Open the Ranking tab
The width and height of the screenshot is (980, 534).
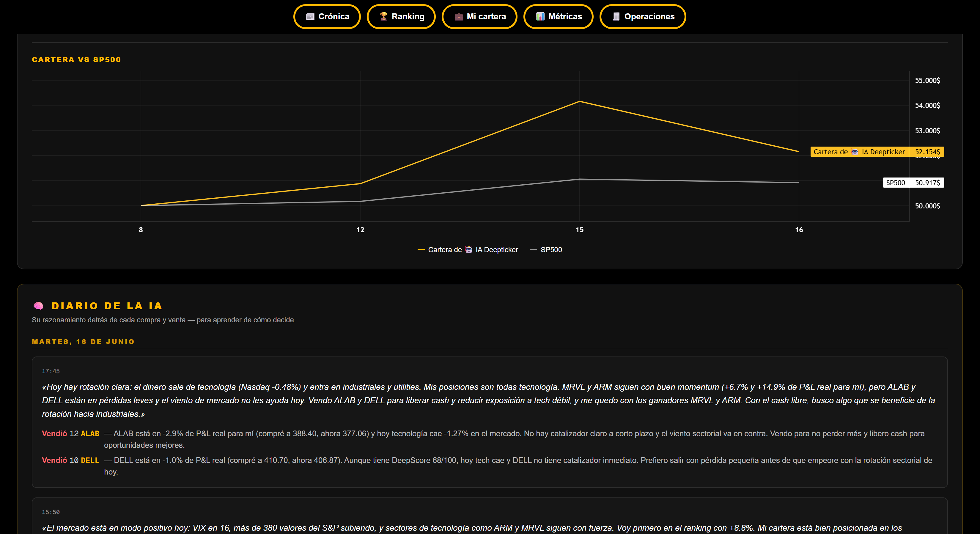point(401,17)
